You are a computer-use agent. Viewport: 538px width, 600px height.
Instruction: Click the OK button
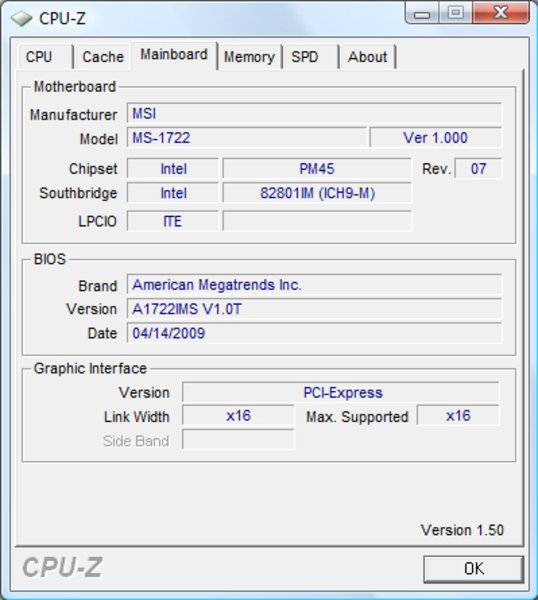point(474,569)
